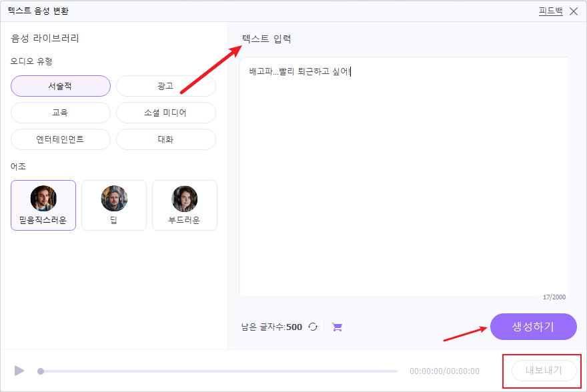Click the 오디오 유형 label
The width and height of the screenshot is (587, 392).
click(31, 61)
